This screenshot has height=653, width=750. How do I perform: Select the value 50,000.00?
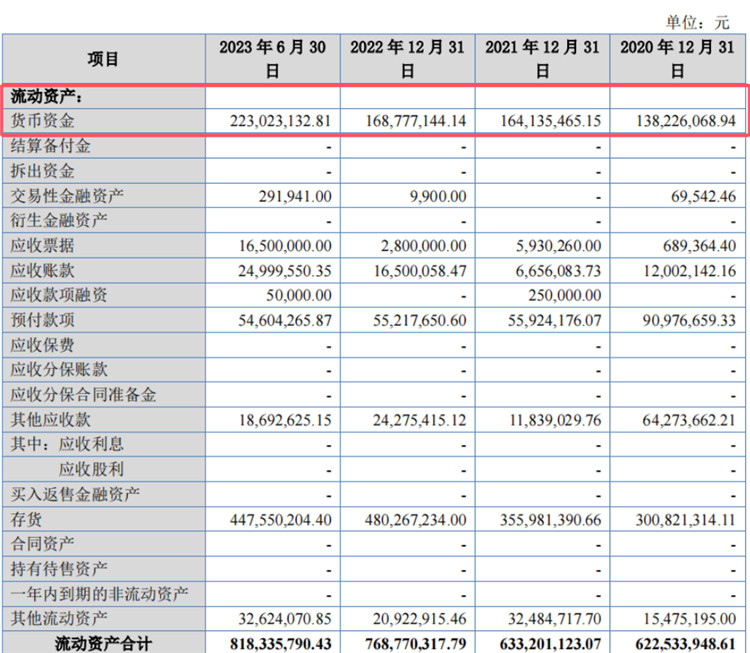[x=299, y=296]
